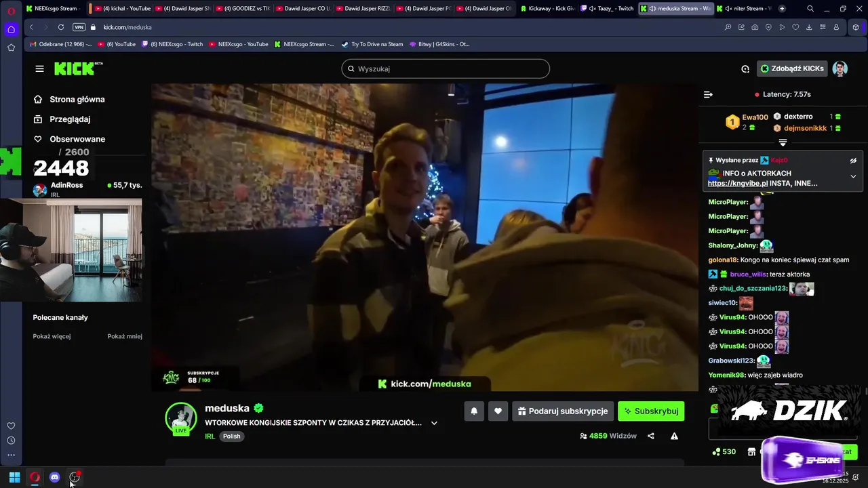
Task: Click dexterro on gift leaderboard
Action: click(x=798, y=117)
